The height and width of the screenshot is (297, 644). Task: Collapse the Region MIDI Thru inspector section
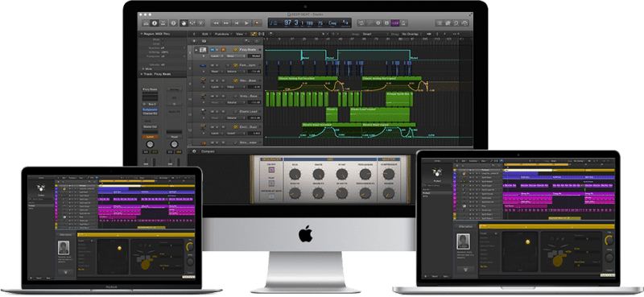142,34
